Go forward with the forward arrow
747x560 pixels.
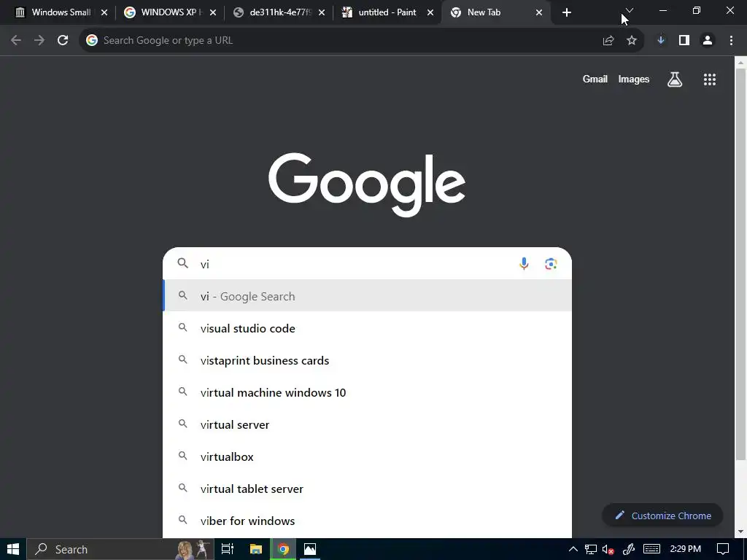point(39,41)
